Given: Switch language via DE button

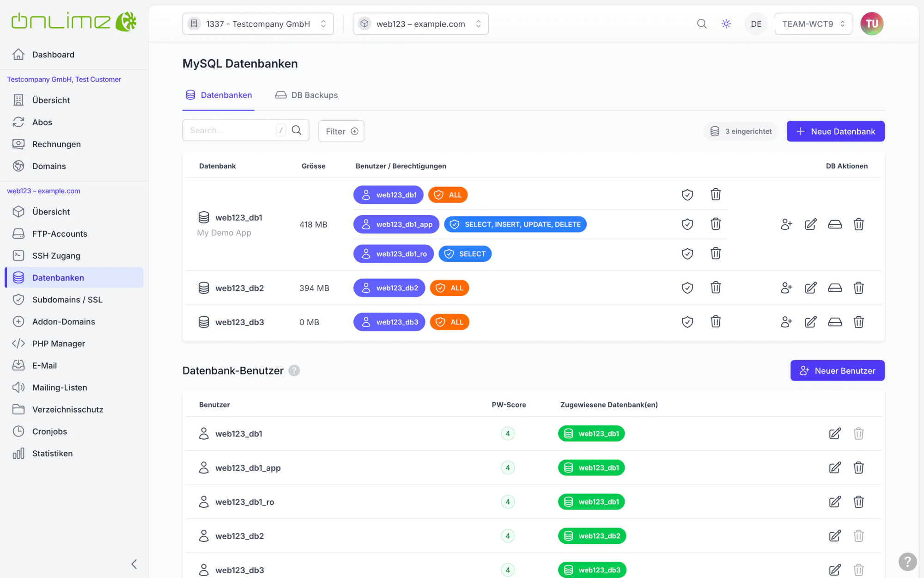Looking at the screenshot, I should (x=756, y=24).
